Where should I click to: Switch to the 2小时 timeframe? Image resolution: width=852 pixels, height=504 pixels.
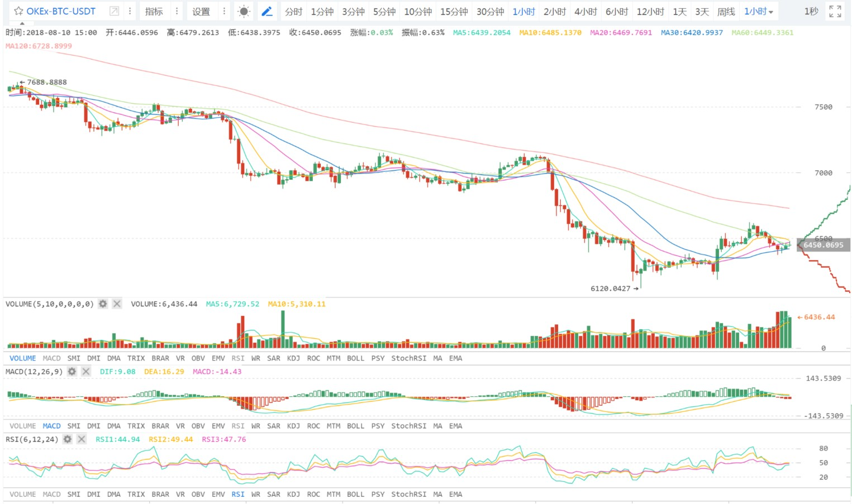(x=555, y=11)
